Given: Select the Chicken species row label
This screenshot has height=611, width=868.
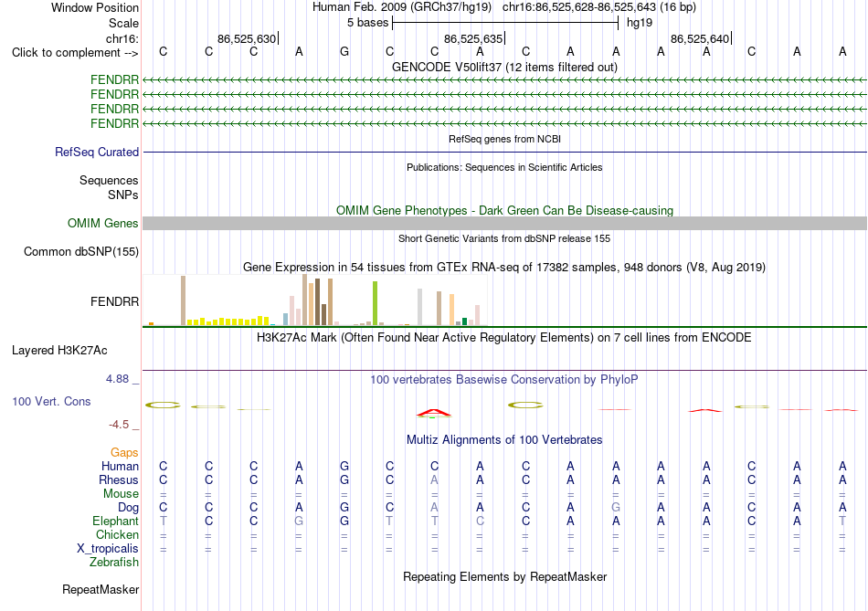Looking at the screenshot, I should [x=117, y=534].
